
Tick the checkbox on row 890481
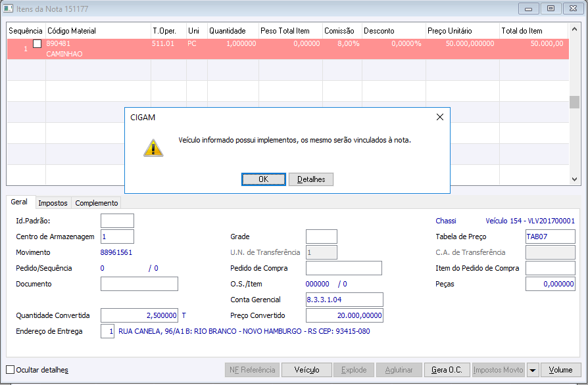37,44
